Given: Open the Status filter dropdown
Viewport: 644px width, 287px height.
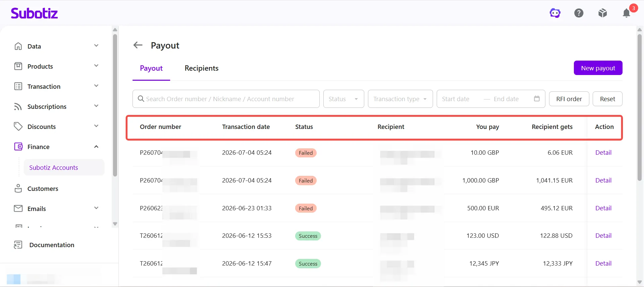Looking at the screenshot, I should 343,99.
